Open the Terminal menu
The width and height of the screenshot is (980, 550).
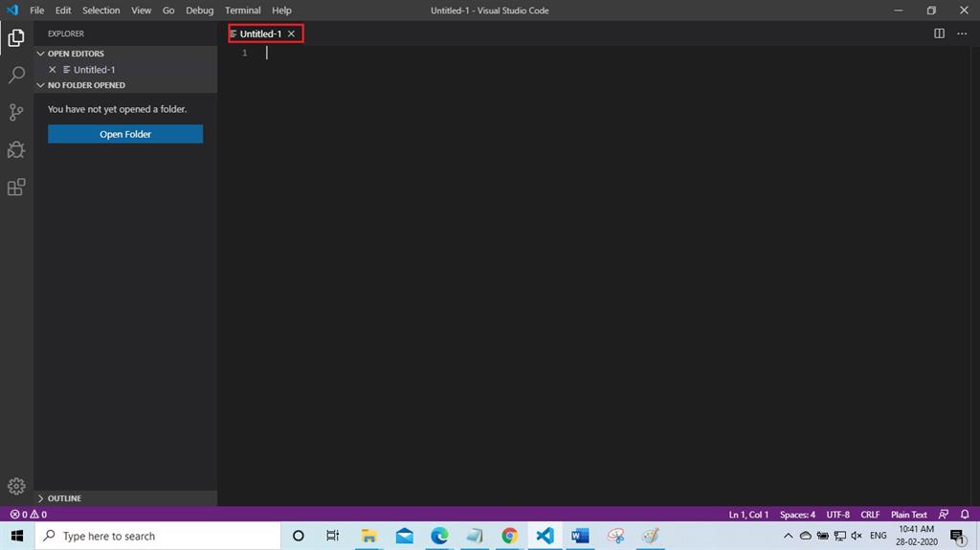coord(243,10)
